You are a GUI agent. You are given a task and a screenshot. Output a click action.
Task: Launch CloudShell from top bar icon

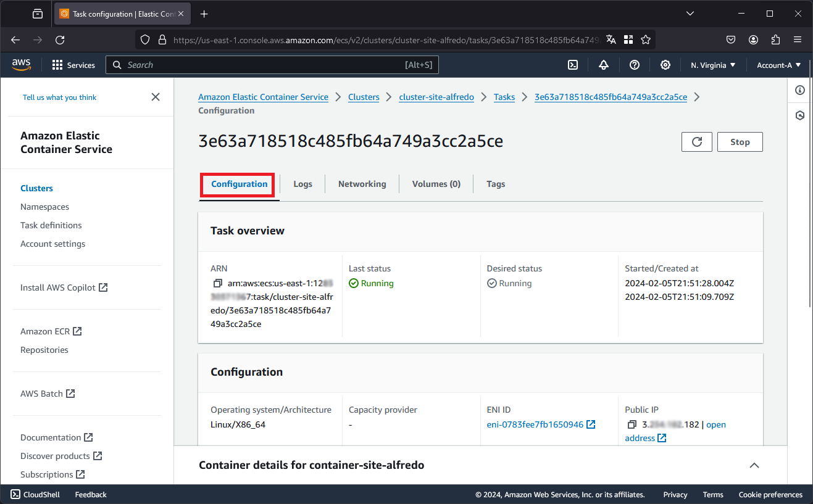573,65
